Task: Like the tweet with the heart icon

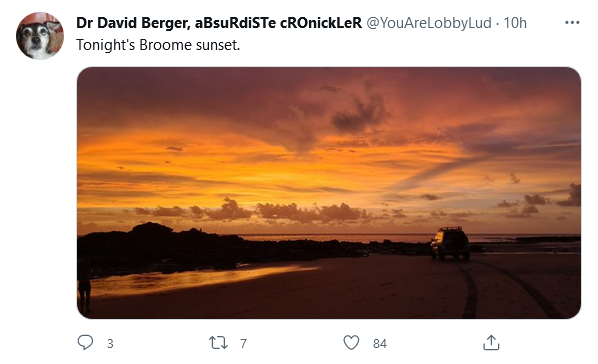Action: click(x=351, y=342)
